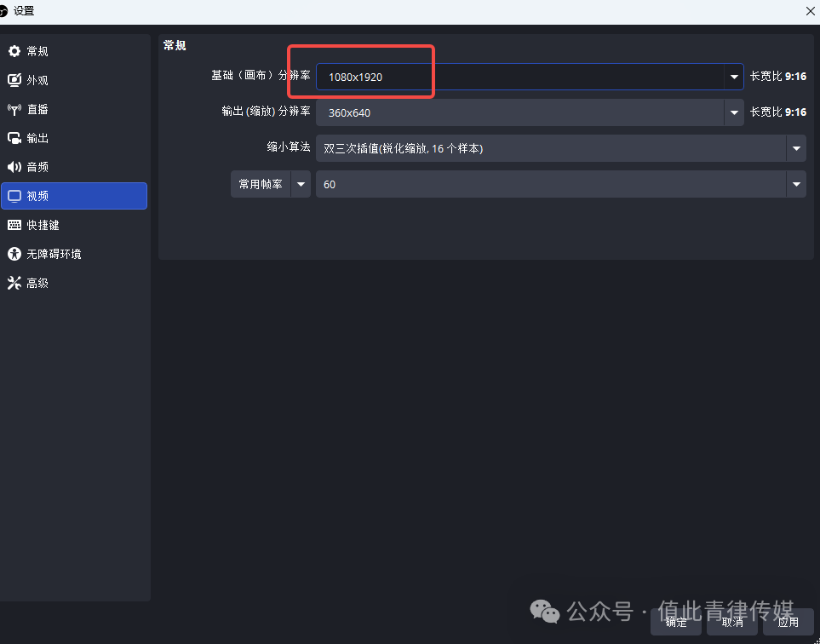
Task: Expand the base canvas resolution dropdown arrow
Action: (x=734, y=77)
